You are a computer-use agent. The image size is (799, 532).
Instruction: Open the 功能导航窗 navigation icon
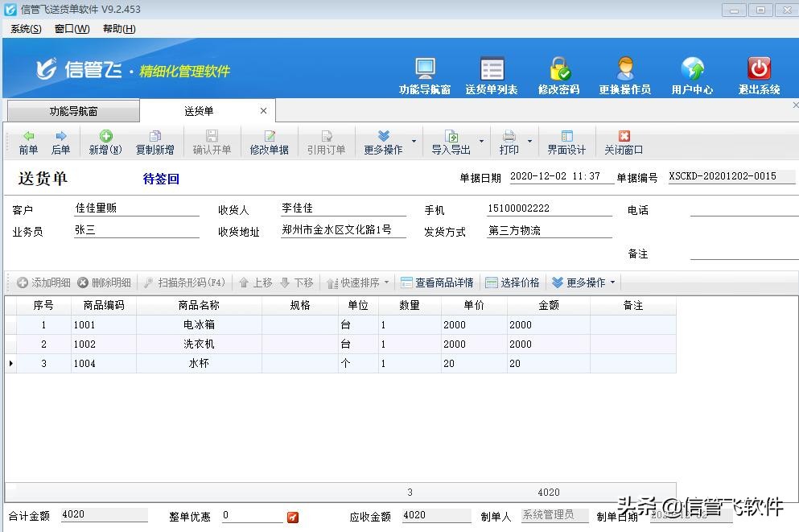click(424, 72)
